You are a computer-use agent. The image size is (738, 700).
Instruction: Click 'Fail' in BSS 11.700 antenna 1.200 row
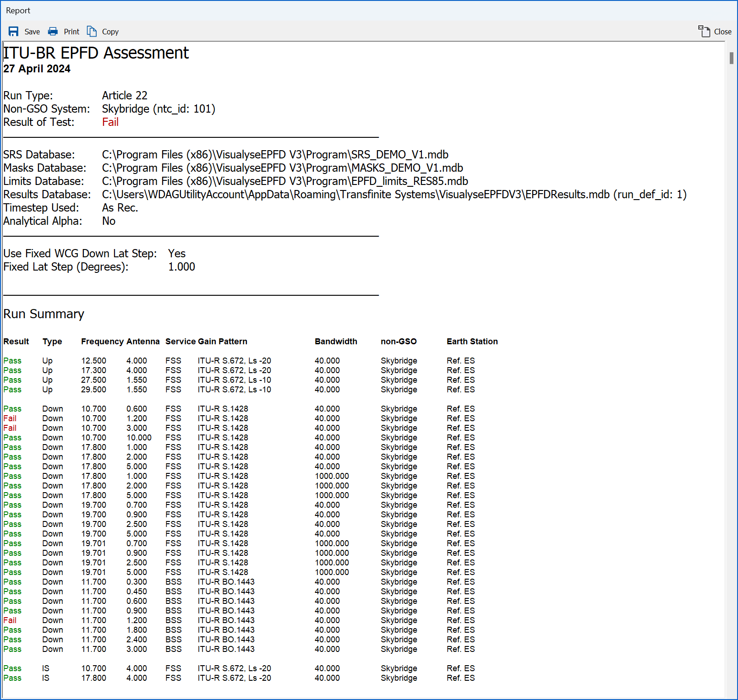click(x=10, y=620)
